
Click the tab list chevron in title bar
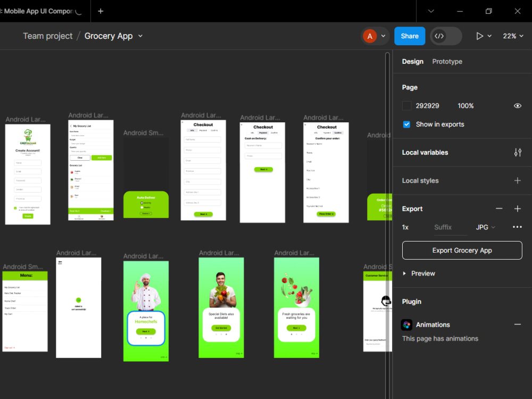coord(431,11)
